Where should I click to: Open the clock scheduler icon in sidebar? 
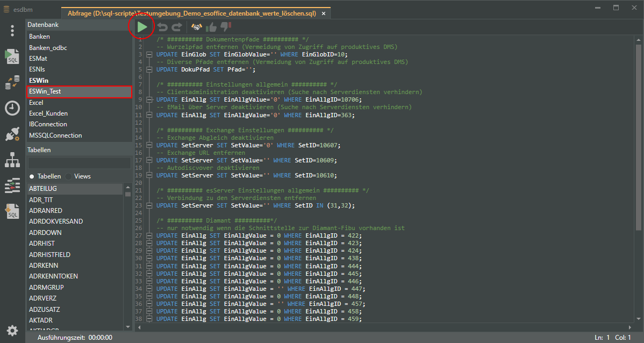[12, 108]
